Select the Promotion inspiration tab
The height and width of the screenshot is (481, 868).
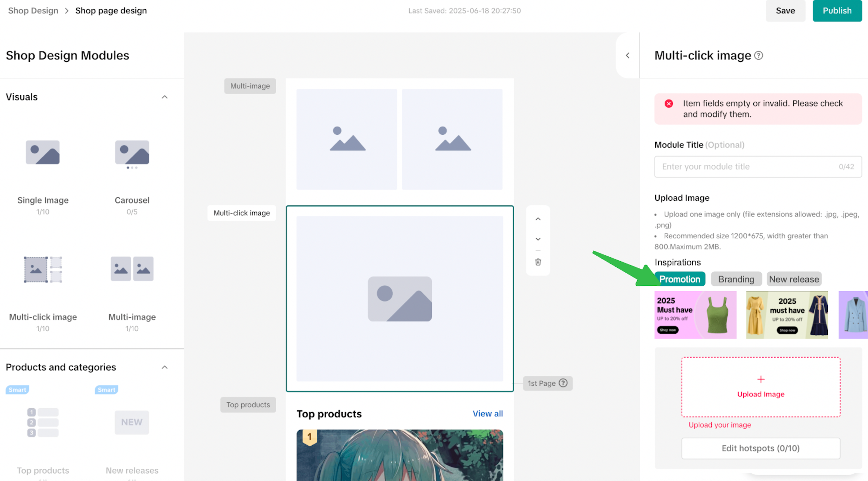click(680, 279)
